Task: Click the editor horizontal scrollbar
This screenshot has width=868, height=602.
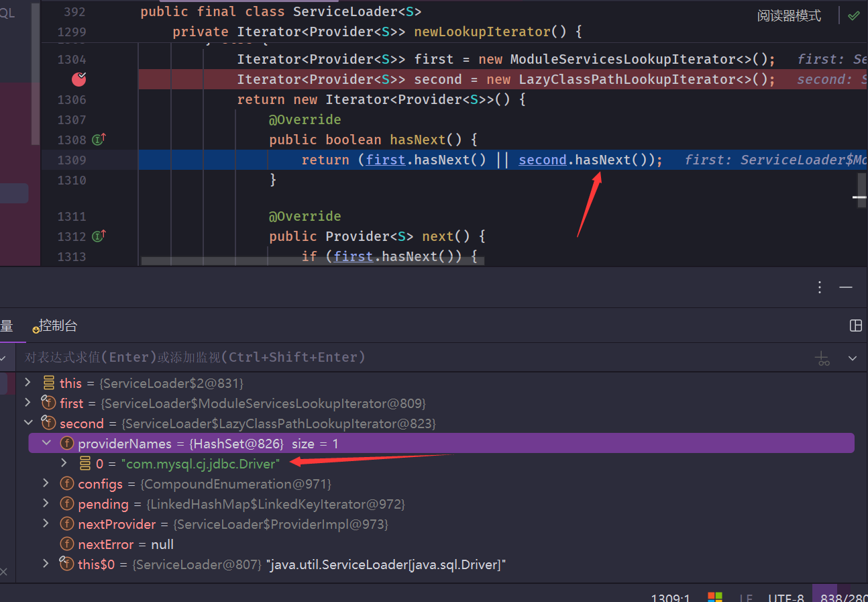Action: tap(313, 260)
